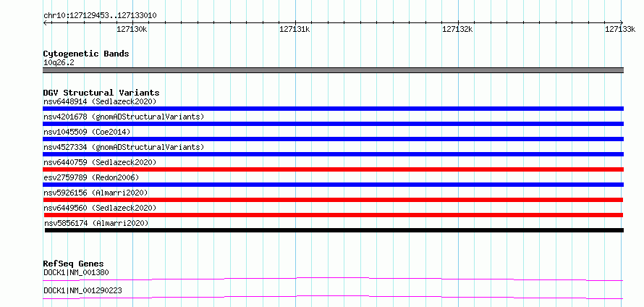Open the DOCK1|NM_001290223 gene label
This screenshot has width=644, height=307.
click(82, 291)
